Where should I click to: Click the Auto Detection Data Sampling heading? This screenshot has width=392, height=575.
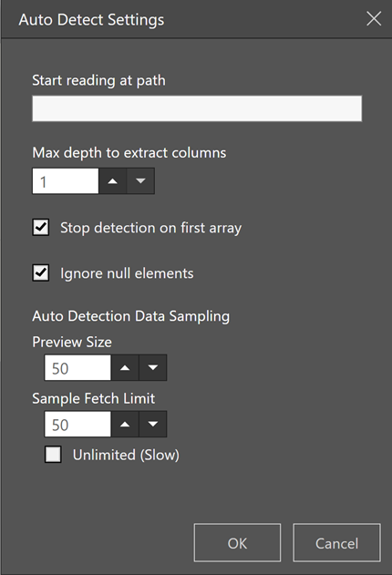pos(131,316)
